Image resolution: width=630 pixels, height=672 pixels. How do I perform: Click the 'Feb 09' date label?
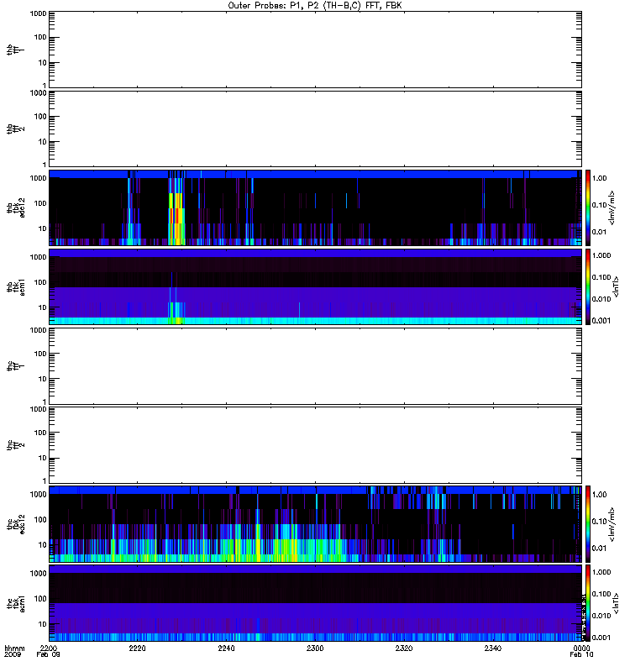(48, 654)
